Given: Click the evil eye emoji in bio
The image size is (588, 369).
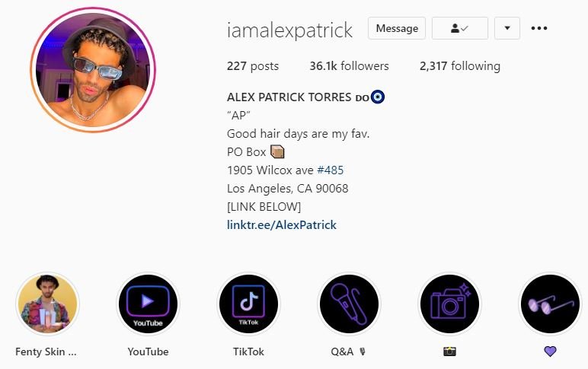Looking at the screenshot, I should 378,97.
